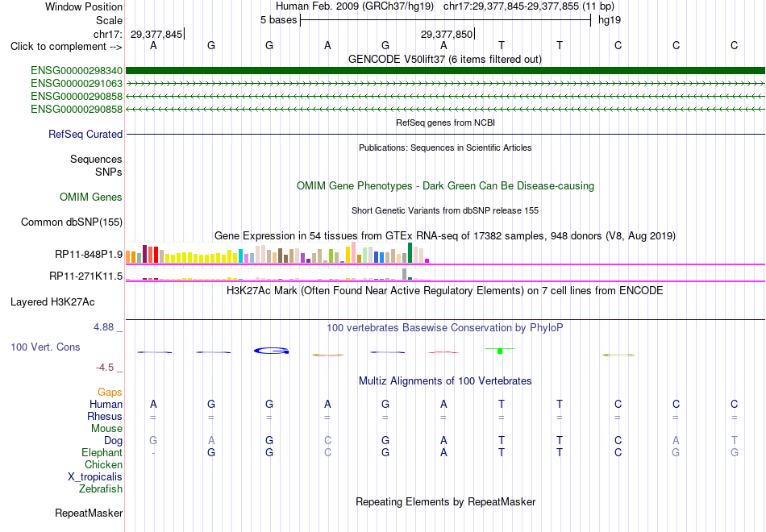Click the H3K27Ac Mark ENCODE title
Image resolution: width=766 pixels, height=532 pixels.
(x=445, y=291)
